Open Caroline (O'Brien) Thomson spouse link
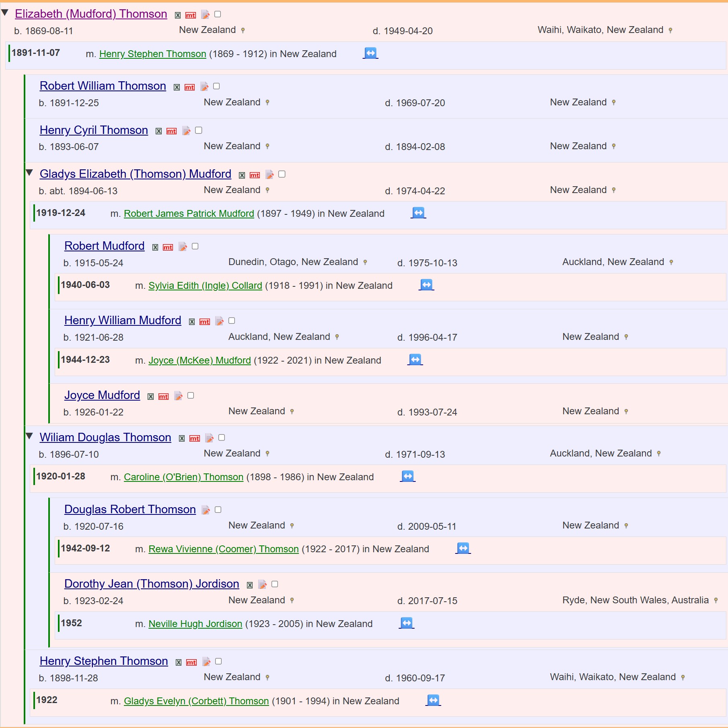The width and height of the screenshot is (728, 728). click(183, 477)
